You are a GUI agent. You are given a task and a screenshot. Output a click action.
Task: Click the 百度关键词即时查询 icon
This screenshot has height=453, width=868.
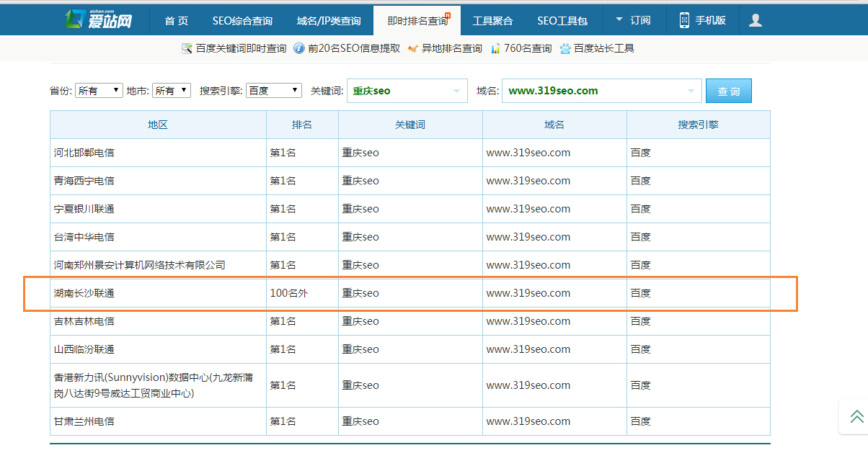pyautogui.click(x=187, y=48)
